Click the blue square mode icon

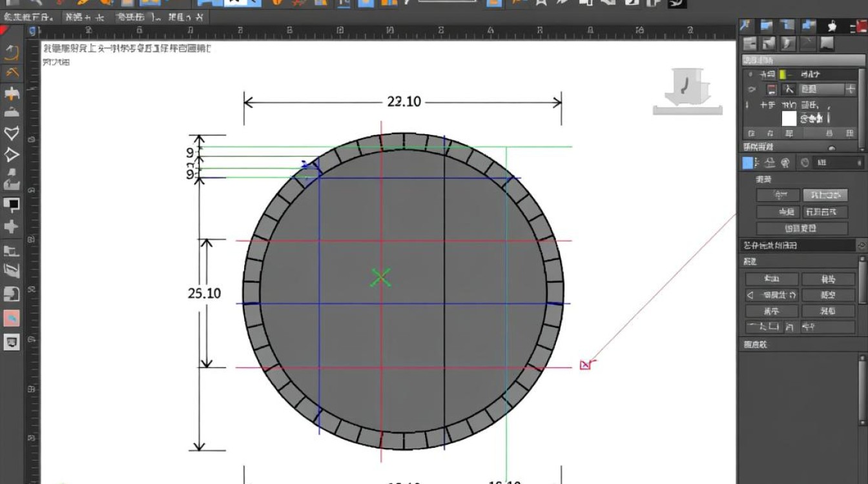(748, 163)
